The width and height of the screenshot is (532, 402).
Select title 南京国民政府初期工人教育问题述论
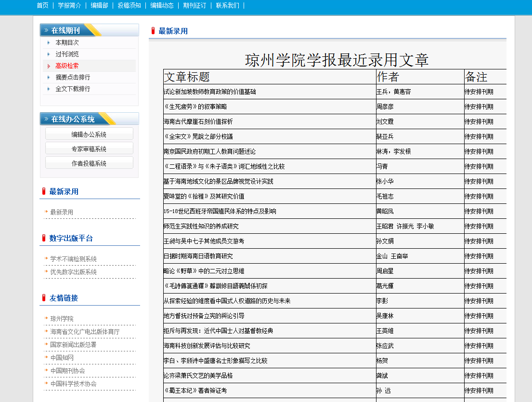click(210, 151)
